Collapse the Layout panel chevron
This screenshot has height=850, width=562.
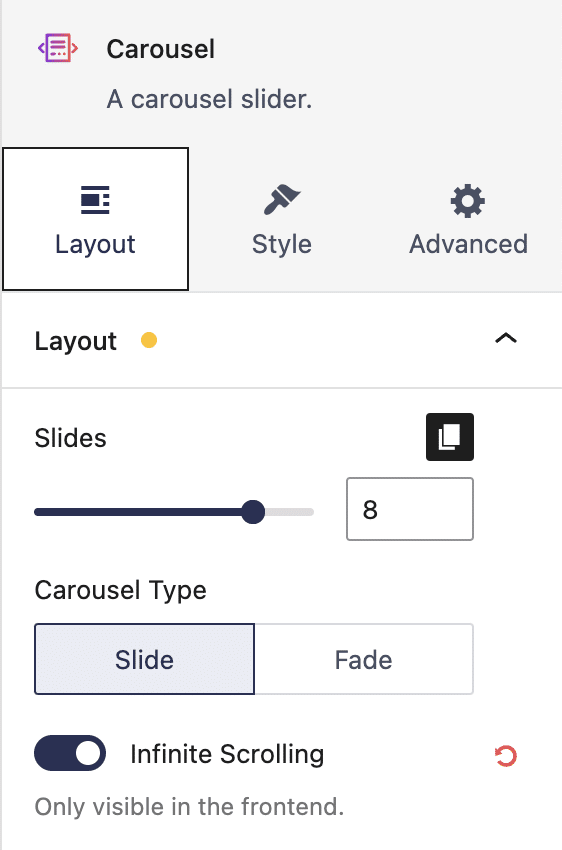[506, 339]
